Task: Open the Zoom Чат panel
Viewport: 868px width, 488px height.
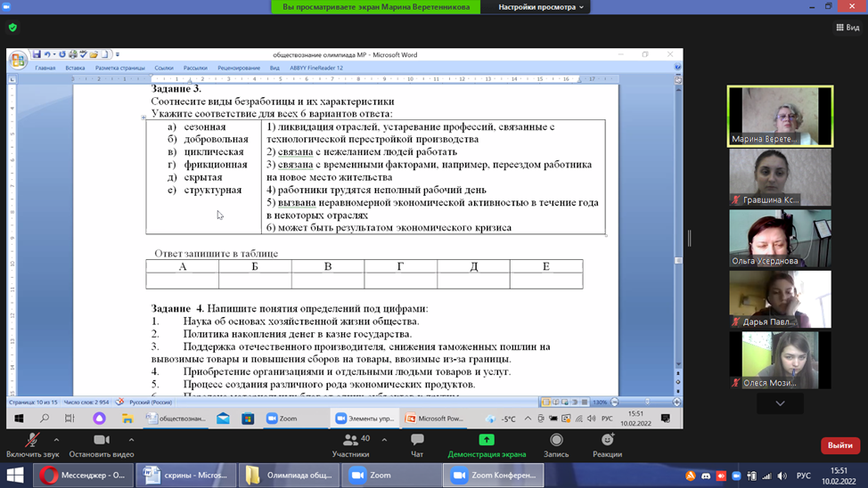Action: [x=417, y=440]
